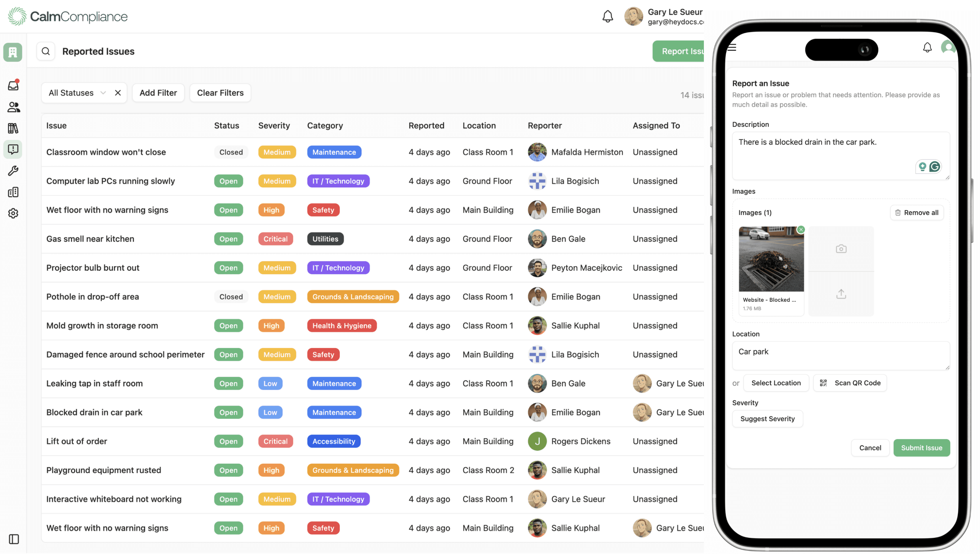Open the settings gear sidebar icon
The image size is (980, 554).
[13, 213]
